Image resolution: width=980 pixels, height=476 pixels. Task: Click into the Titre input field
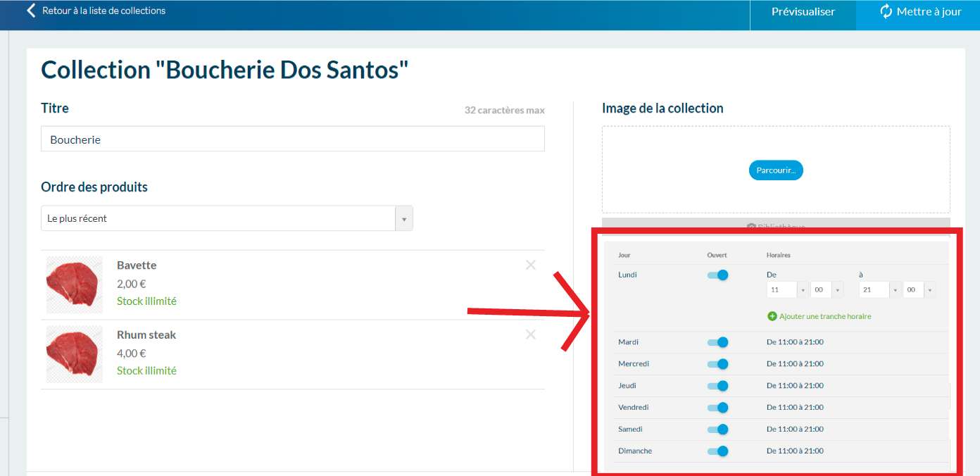click(293, 139)
